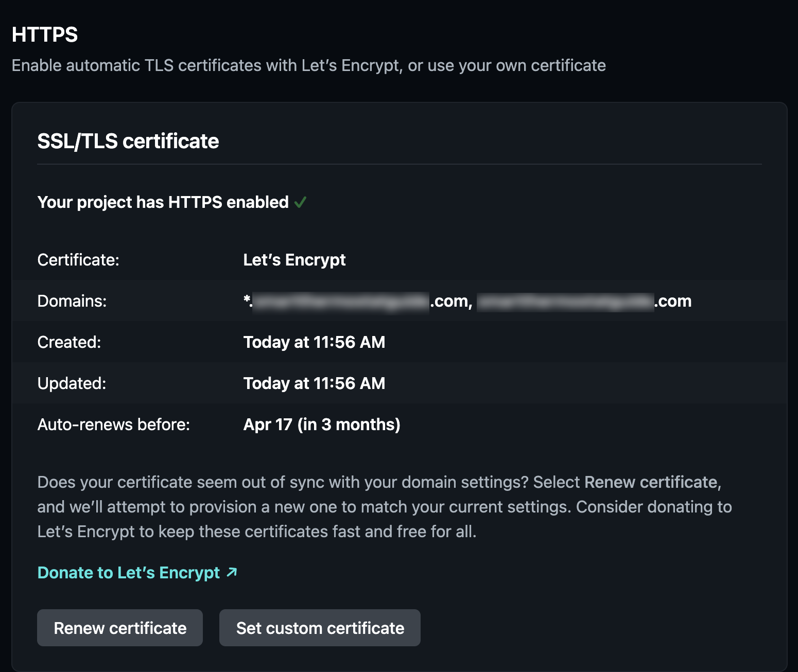
Task: Click the "Created:" row label
Action: pyautogui.click(x=70, y=342)
